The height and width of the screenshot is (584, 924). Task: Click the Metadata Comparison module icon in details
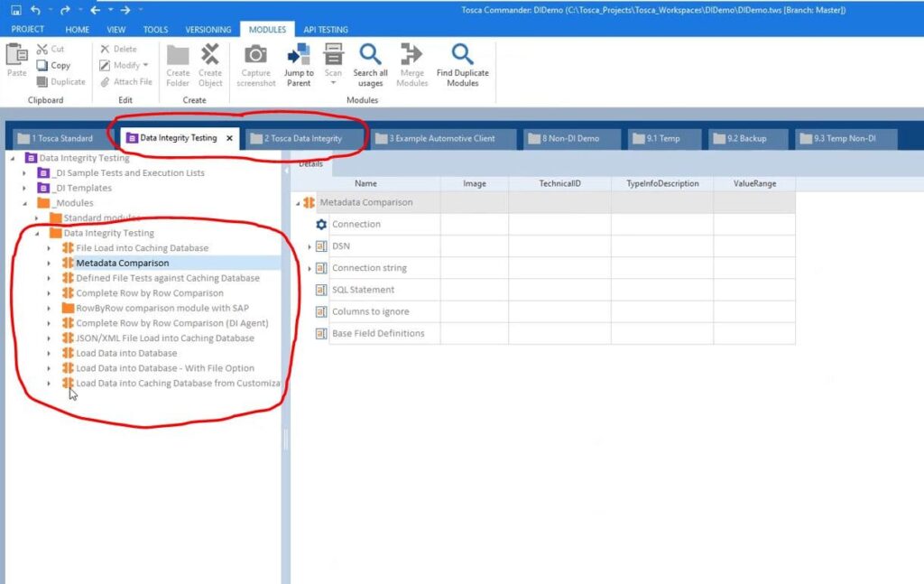pyautogui.click(x=309, y=203)
